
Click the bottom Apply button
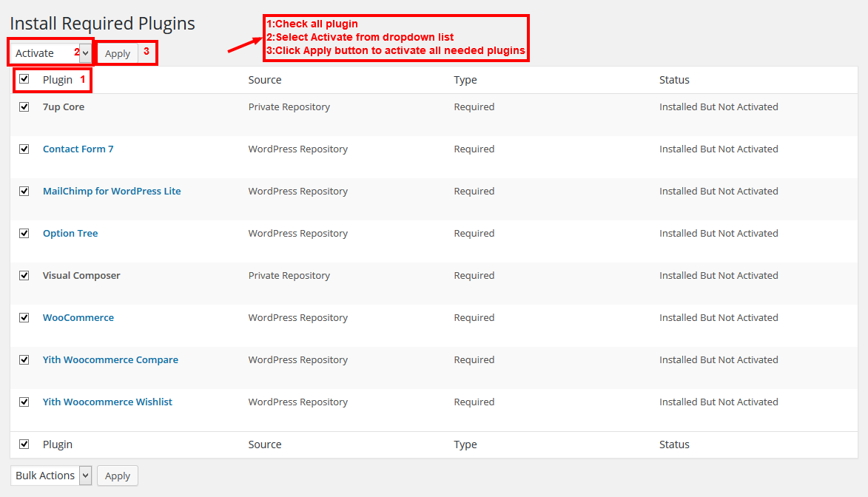coord(118,476)
